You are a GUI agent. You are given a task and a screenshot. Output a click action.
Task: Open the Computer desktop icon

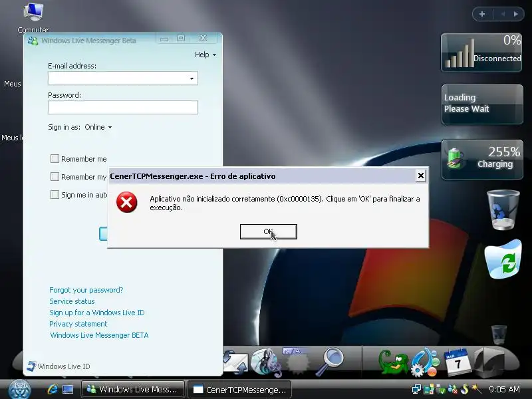pyautogui.click(x=33, y=17)
